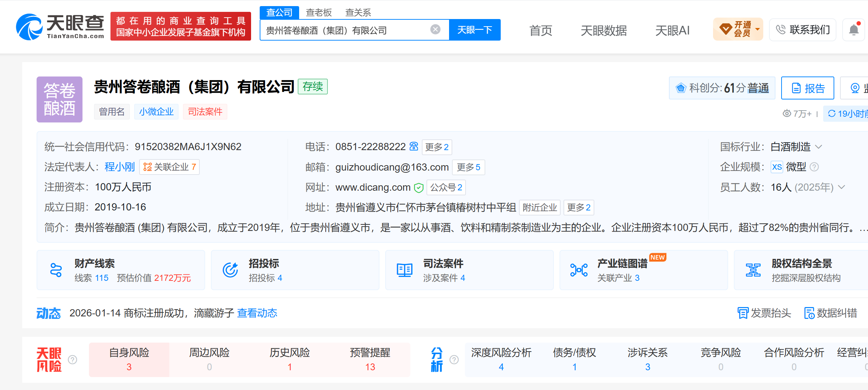Click the TianYanCha logo
The image size is (868, 390).
[60, 27]
